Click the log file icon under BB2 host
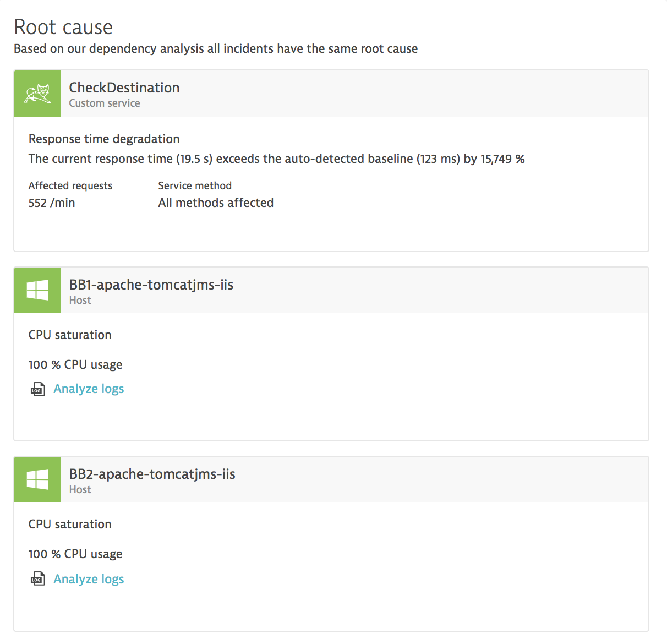Viewport: 667px width, 644px height. click(37, 579)
